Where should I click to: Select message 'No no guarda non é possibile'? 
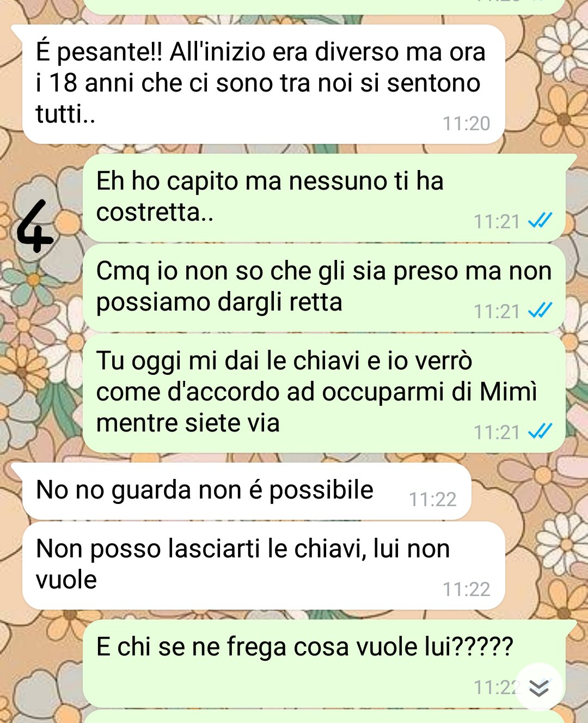(x=247, y=491)
